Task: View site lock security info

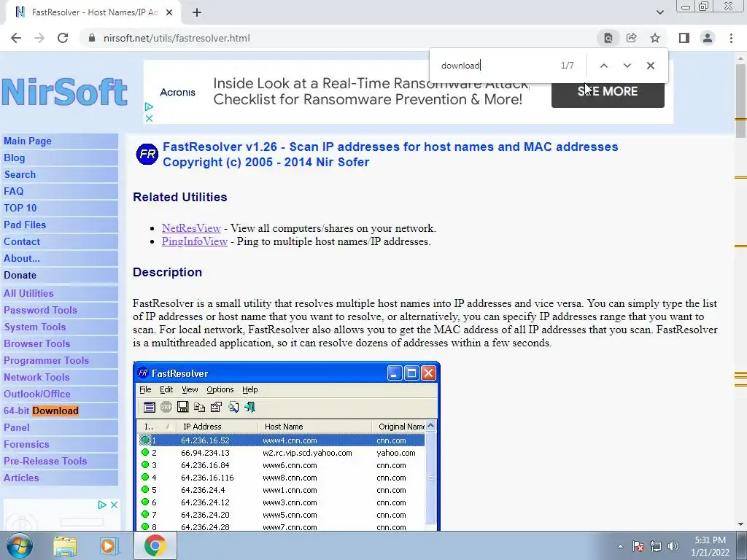Action: (92, 38)
